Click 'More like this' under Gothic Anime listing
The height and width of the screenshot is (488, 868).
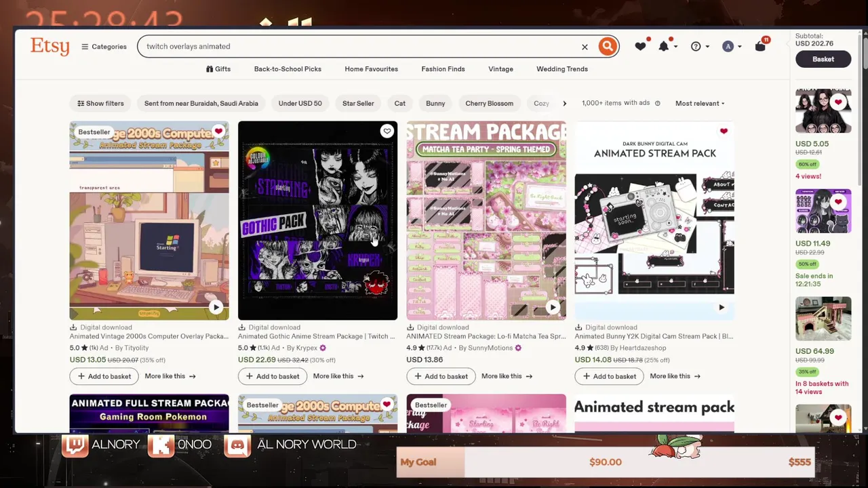point(338,376)
